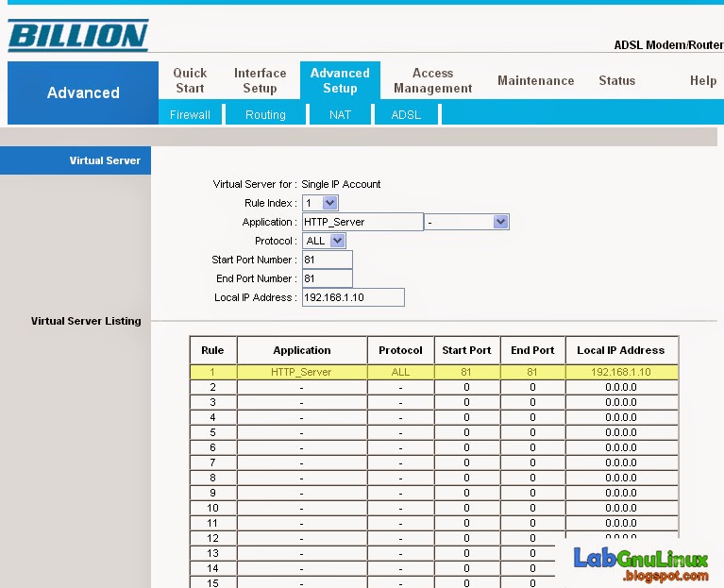
Task: Click the Local IP Address column header
Action: pyautogui.click(x=620, y=350)
